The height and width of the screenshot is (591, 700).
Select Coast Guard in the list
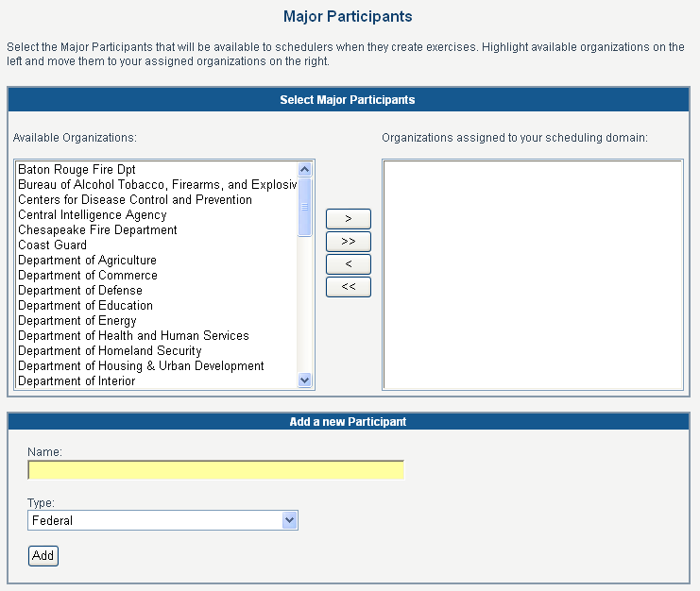[x=157, y=245]
